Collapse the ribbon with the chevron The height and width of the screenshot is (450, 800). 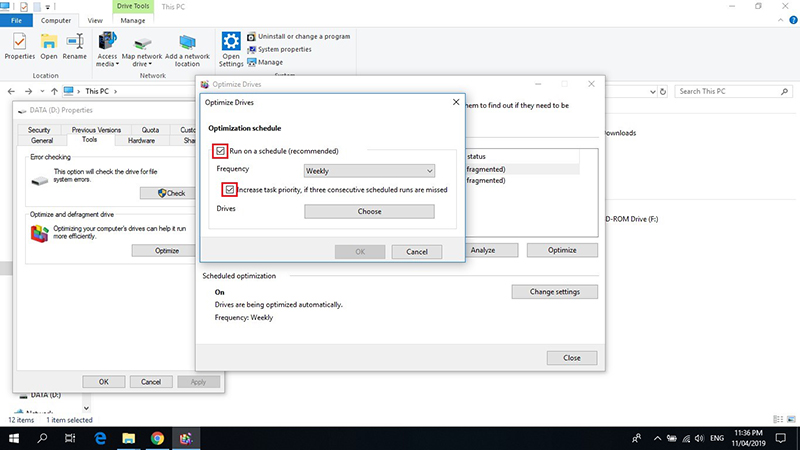(x=781, y=20)
